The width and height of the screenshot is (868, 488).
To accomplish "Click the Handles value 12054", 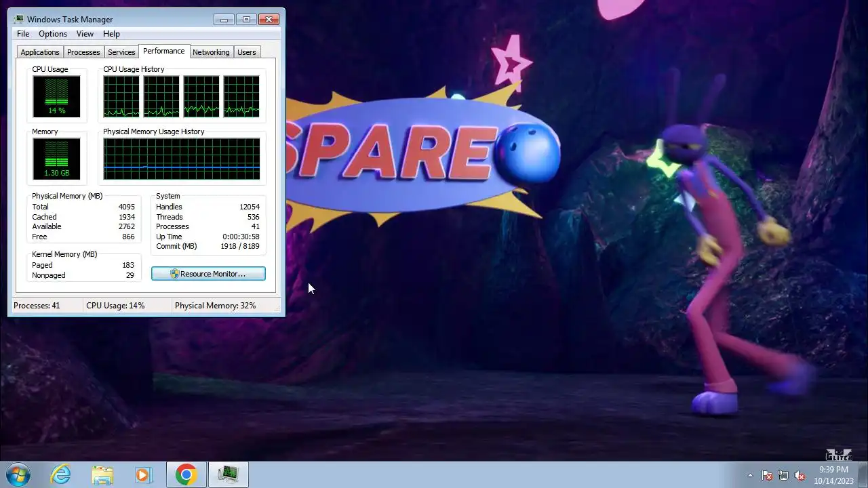I will click(250, 207).
